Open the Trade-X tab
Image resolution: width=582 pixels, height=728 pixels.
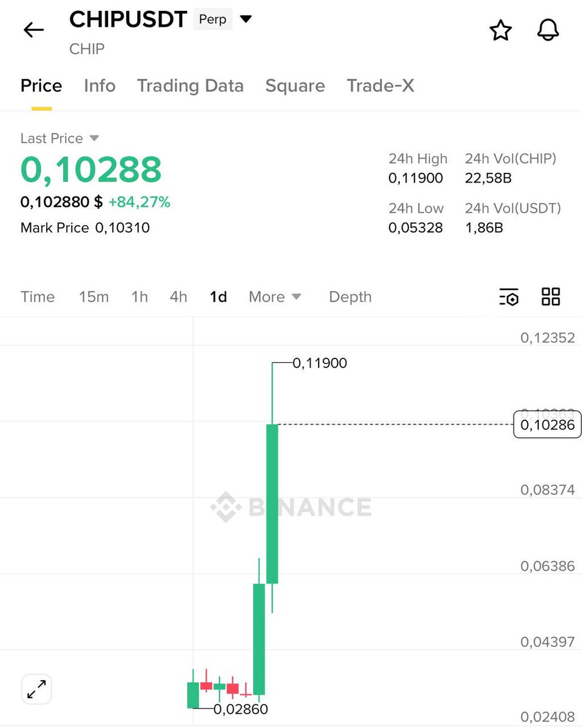380,86
